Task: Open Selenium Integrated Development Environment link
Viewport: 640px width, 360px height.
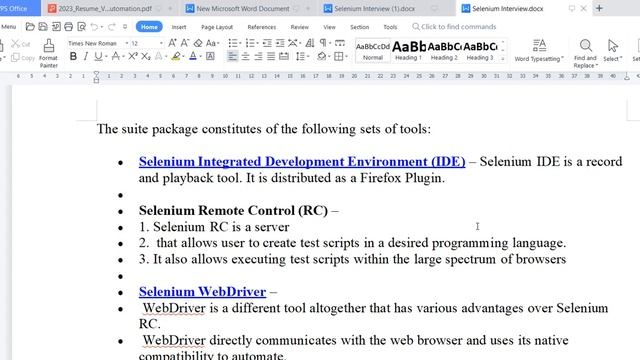Action: (302, 162)
